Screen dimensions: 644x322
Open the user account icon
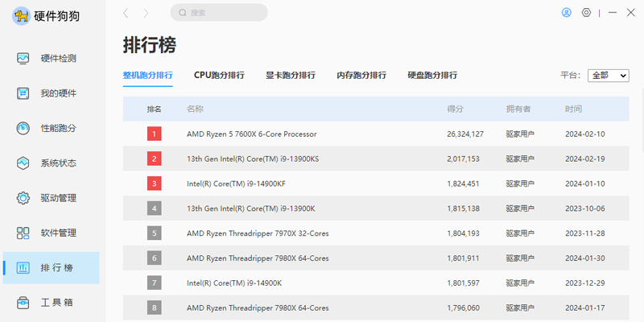pos(567,13)
